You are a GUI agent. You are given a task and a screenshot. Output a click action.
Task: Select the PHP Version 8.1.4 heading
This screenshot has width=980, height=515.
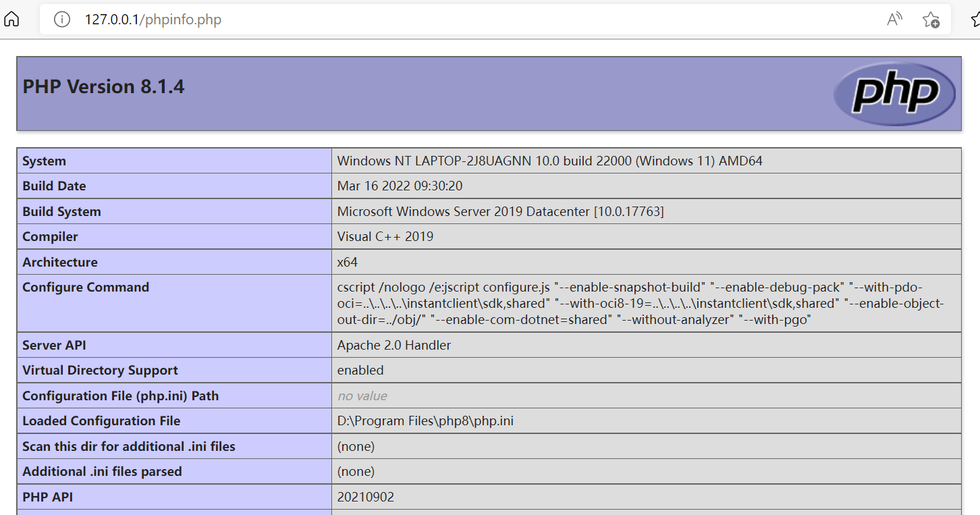pos(103,86)
